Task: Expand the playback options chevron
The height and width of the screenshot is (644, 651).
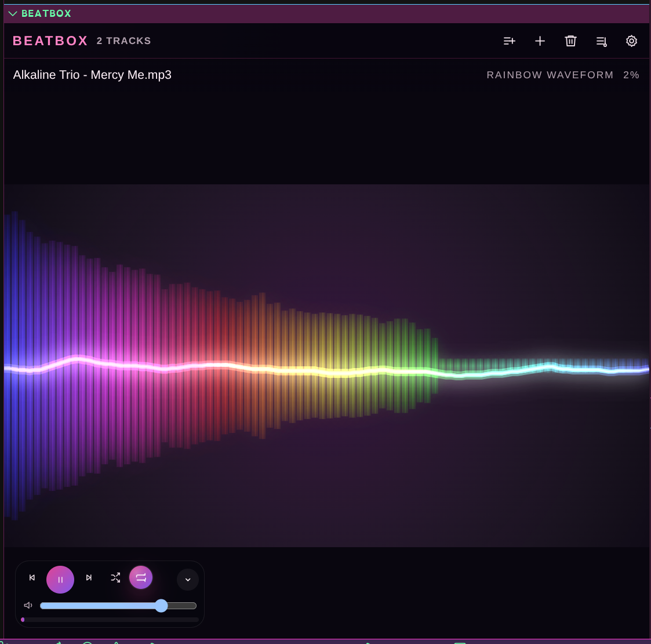Action: (187, 579)
